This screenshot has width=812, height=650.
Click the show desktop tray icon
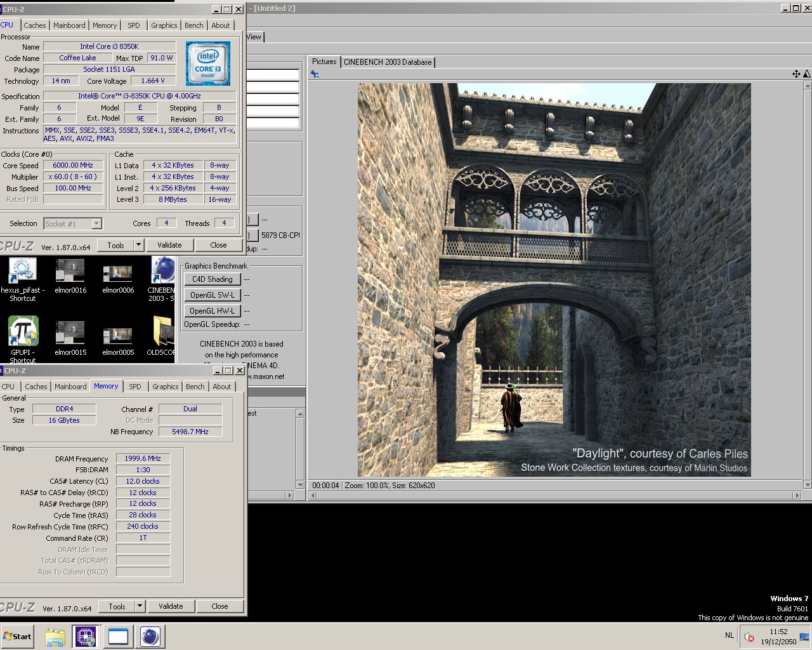804,637
